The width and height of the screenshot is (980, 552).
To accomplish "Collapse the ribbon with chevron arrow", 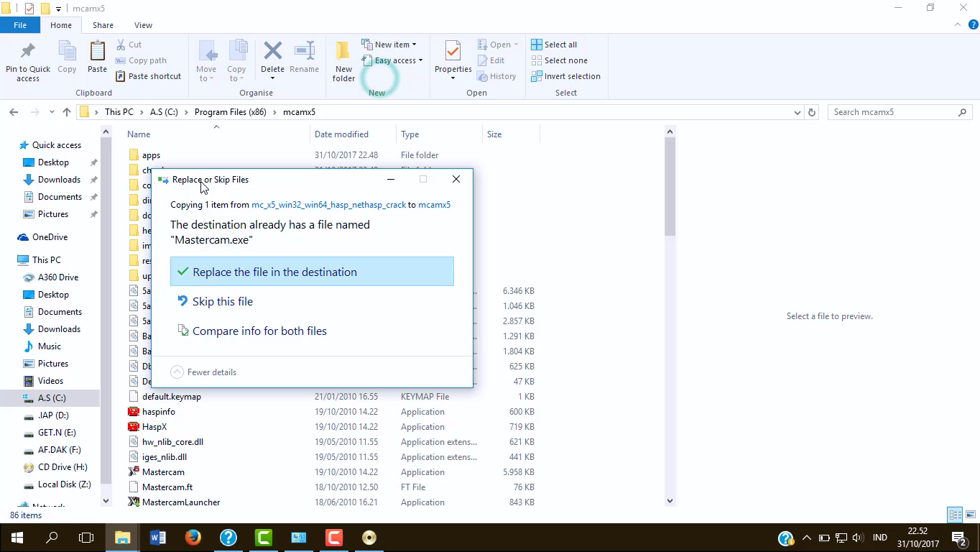I will click(x=956, y=24).
